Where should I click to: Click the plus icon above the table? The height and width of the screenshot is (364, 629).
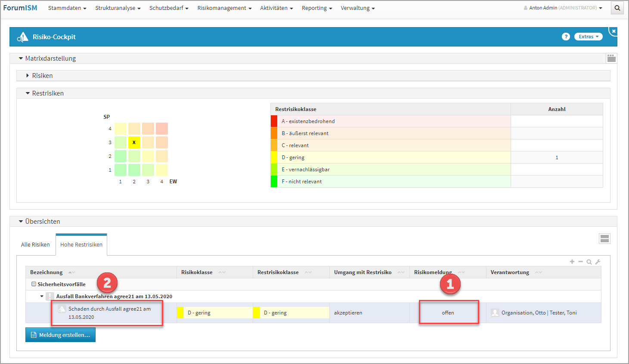point(572,262)
